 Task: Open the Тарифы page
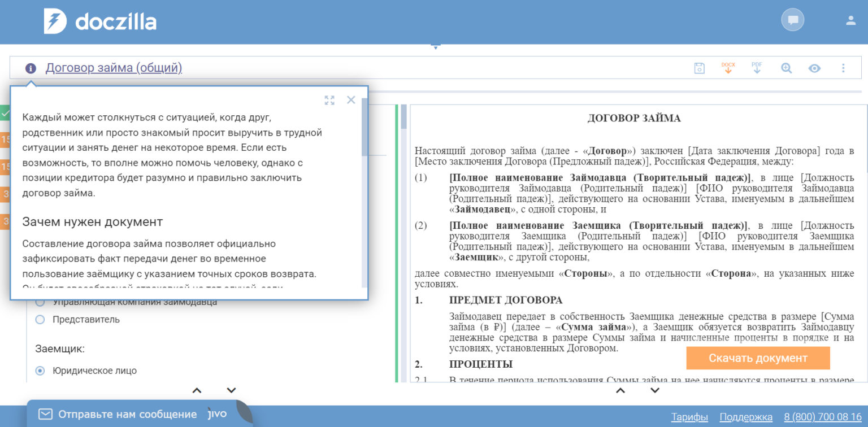coord(689,416)
